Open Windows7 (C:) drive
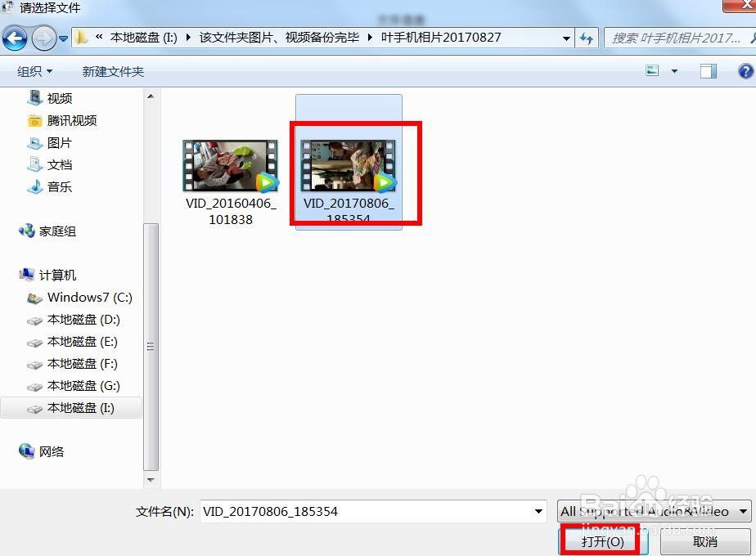Image resolution: width=756 pixels, height=556 pixels. tap(79, 298)
